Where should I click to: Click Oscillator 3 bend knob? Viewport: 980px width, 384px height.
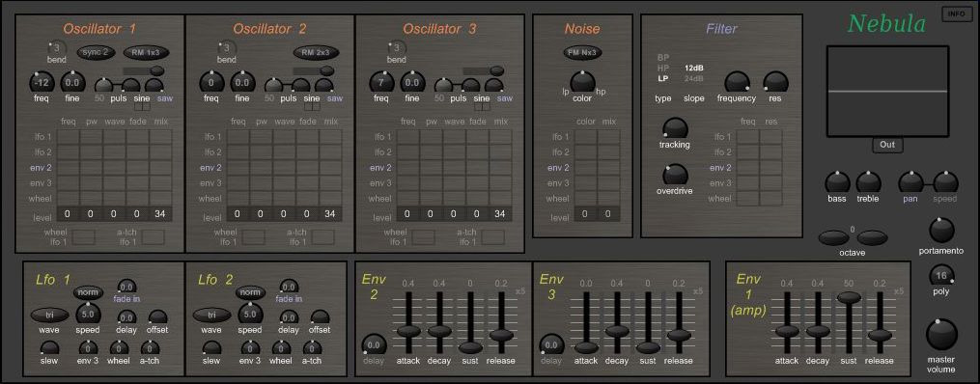click(x=396, y=48)
